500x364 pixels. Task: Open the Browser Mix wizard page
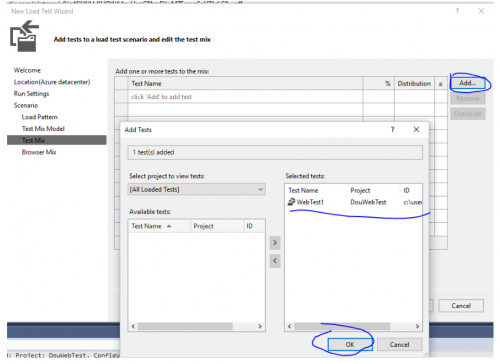[x=39, y=152]
